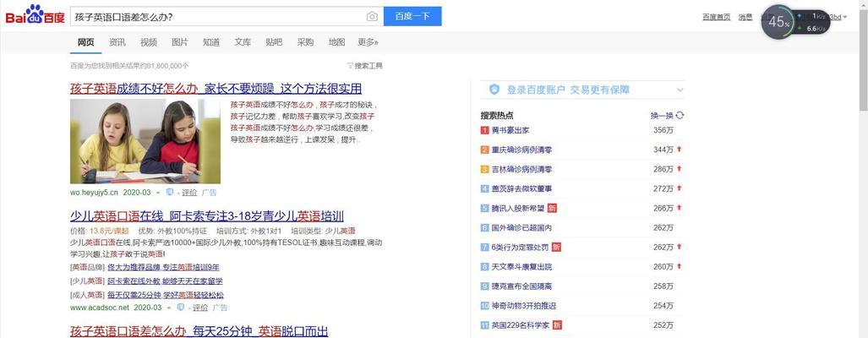
Task: Open hot search 天文泰斗康复出院
Action: coord(521,267)
